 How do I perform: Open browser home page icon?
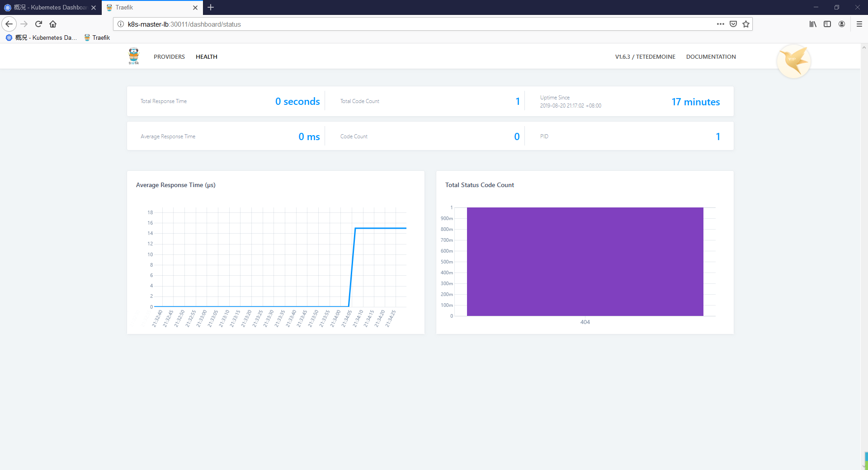(x=53, y=24)
